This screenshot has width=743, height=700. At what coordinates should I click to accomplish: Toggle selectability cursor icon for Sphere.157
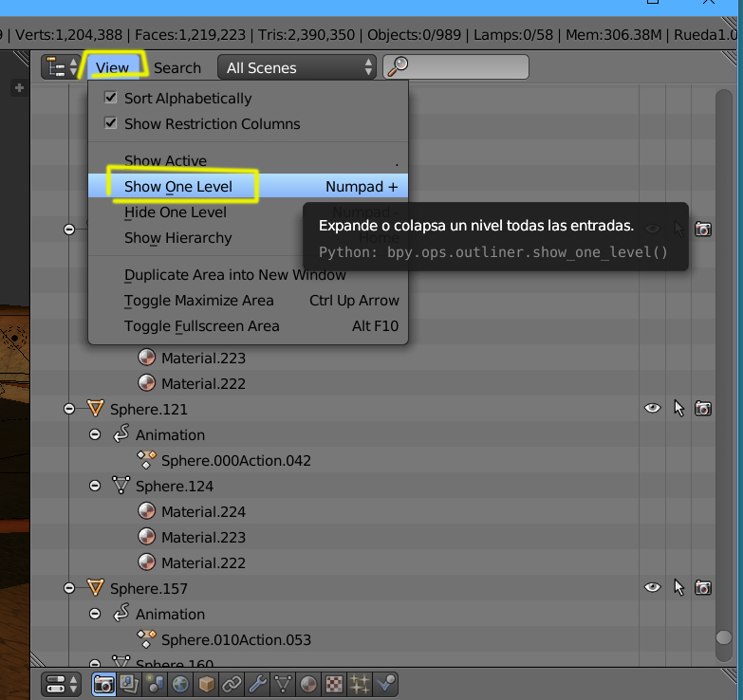coord(678,588)
